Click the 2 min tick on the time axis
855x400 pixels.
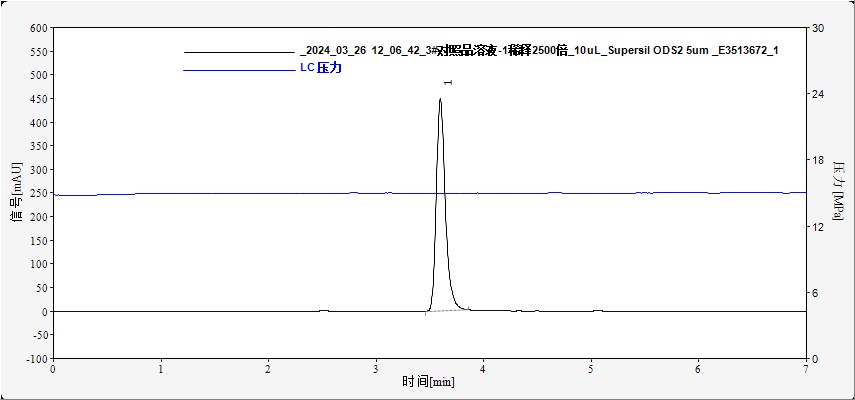[x=268, y=369]
